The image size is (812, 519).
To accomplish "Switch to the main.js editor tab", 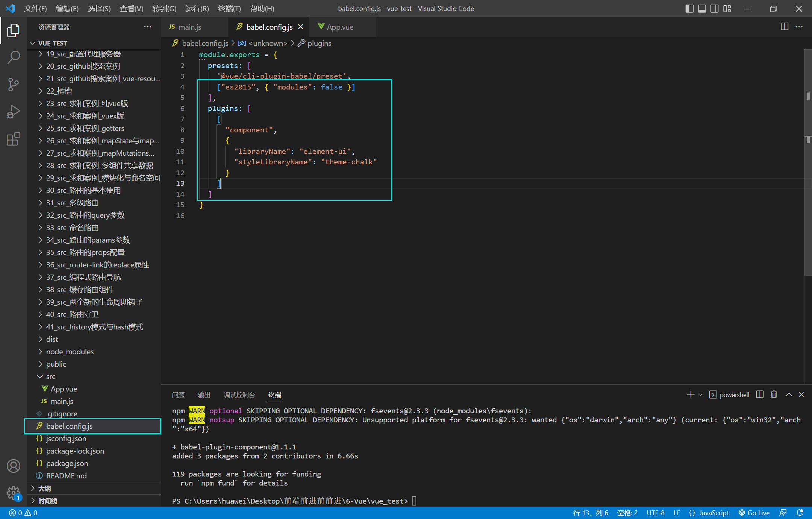I will click(x=195, y=27).
